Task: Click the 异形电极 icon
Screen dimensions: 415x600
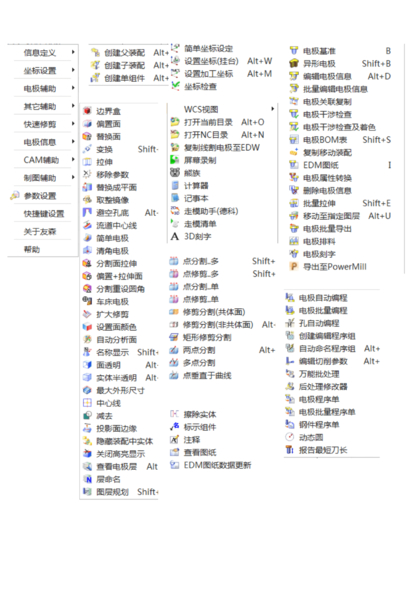Action: (x=294, y=63)
